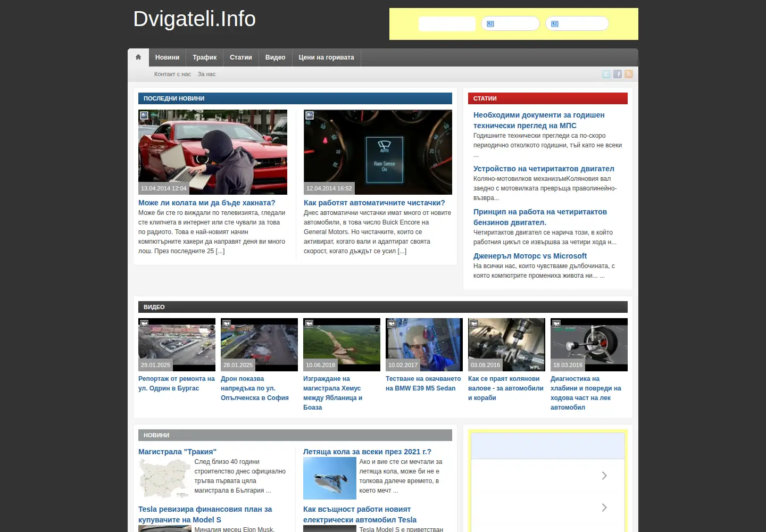Open article 'Може ли колата ми да бъде хакната?'
The image size is (766, 532).
pyautogui.click(x=207, y=203)
